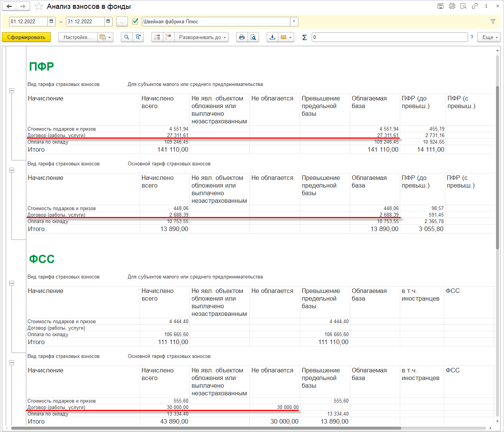Open the dropdown arrow next to envelope
504x432 pixels.
pos(291,37)
